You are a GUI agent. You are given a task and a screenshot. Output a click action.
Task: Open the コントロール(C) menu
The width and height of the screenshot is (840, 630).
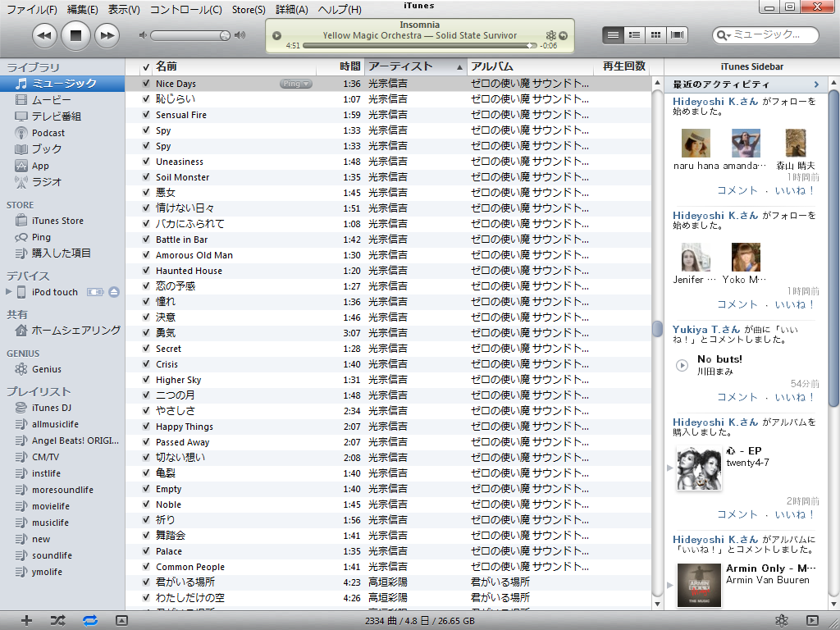pyautogui.click(x=186, y=10)
